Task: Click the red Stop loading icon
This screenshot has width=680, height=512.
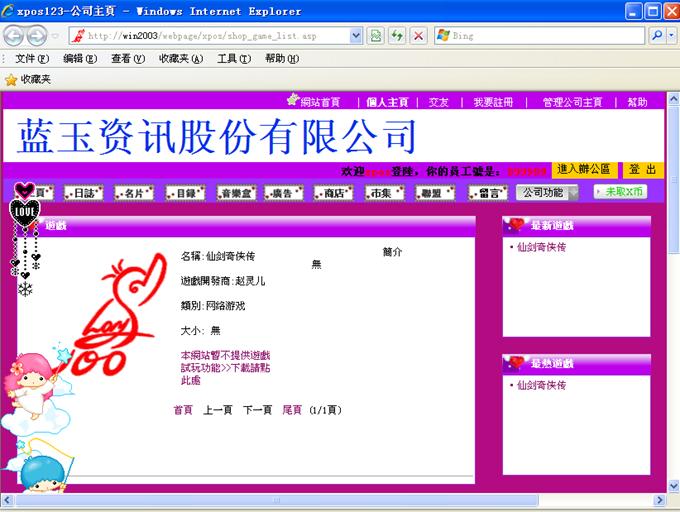Action: (418, 36)
